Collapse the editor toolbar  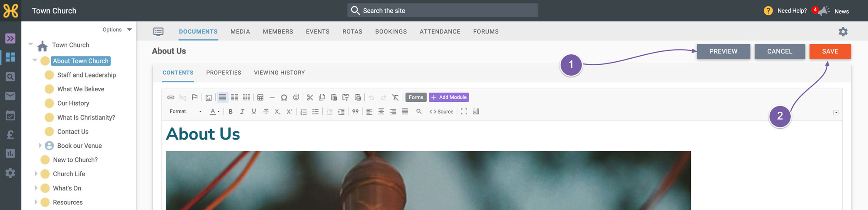(x=836, y=113)
